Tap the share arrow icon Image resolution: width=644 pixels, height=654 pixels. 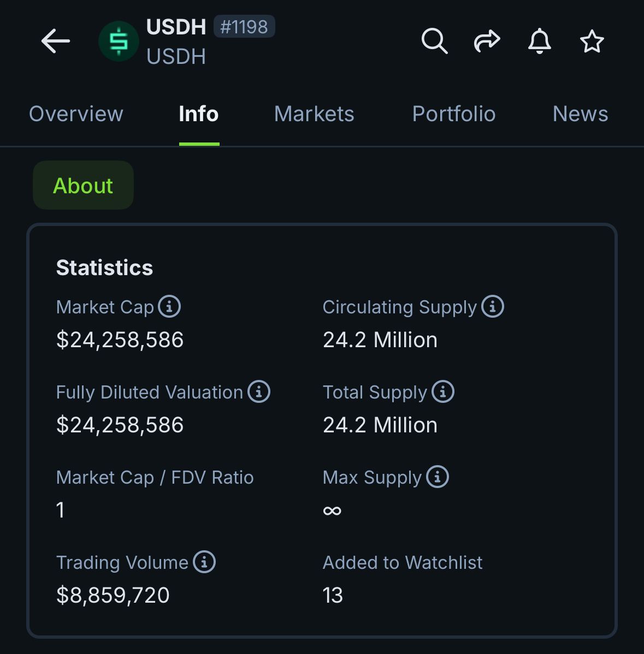coord(487,41)
